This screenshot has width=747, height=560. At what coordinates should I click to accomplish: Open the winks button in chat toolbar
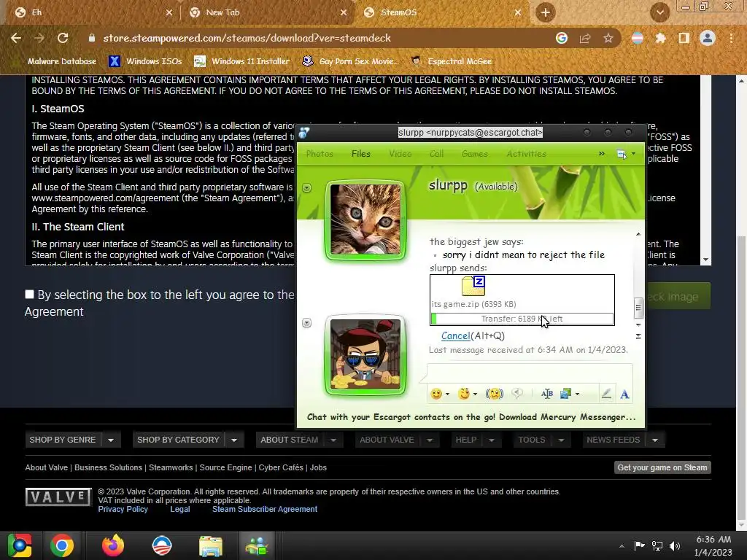click(x=463, y=394)
